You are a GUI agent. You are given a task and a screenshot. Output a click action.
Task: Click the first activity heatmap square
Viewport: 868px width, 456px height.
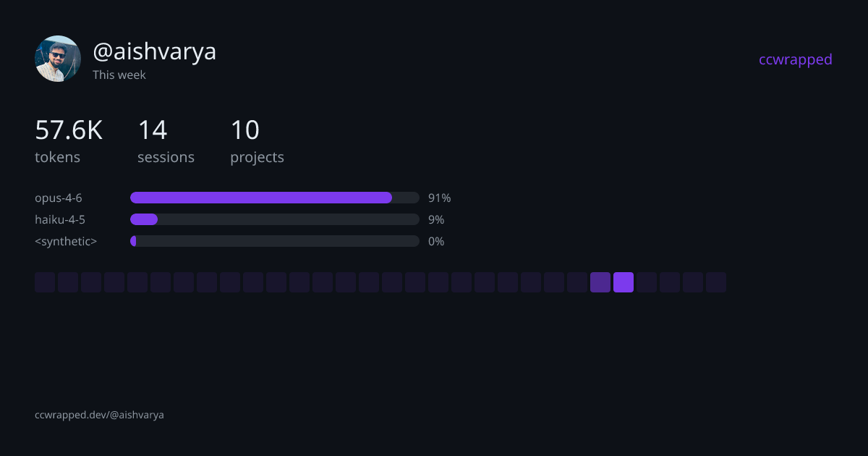45,282
